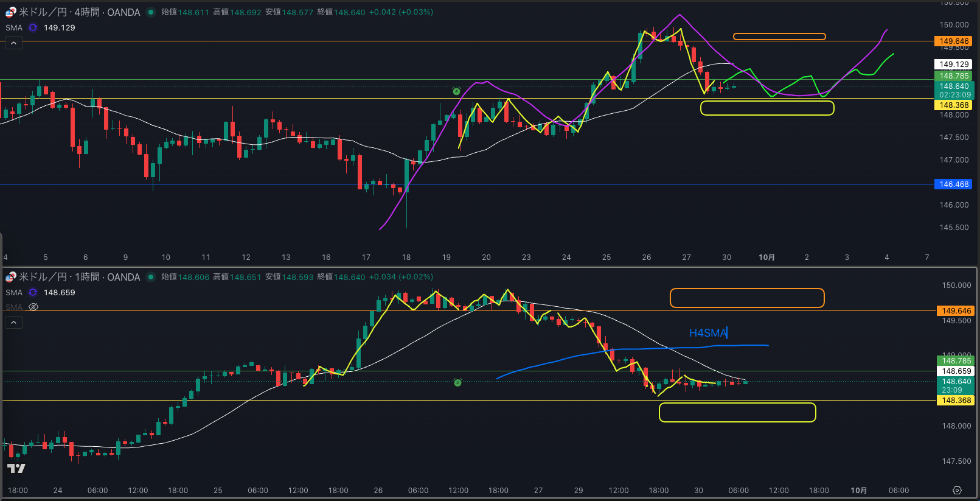Select the SMA 149.129 indicator label
The height and width of the screenshot is (501, 980).
pyautogui.click(x=14, y=27)
